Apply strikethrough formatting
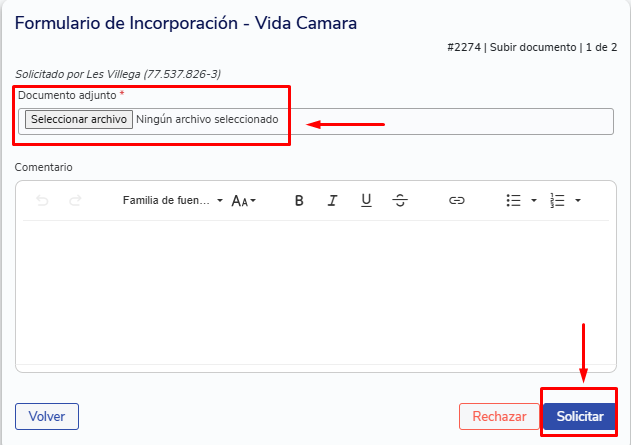 click(x=400, y=201)
